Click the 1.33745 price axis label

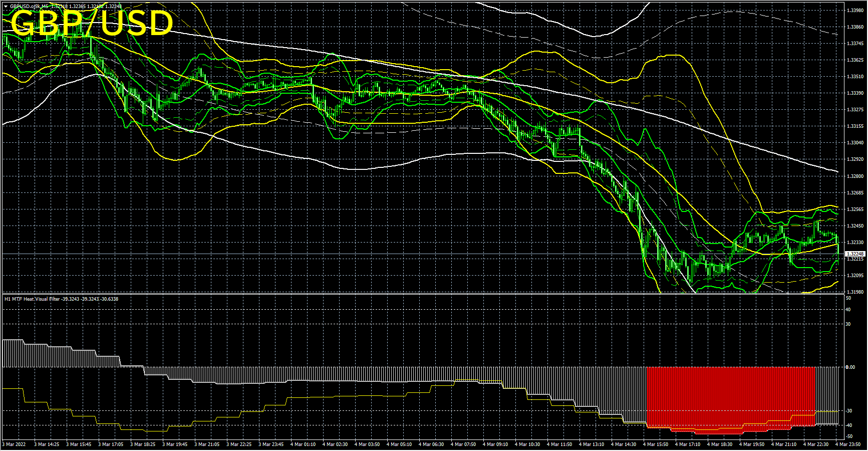click(x=855, y=44)
